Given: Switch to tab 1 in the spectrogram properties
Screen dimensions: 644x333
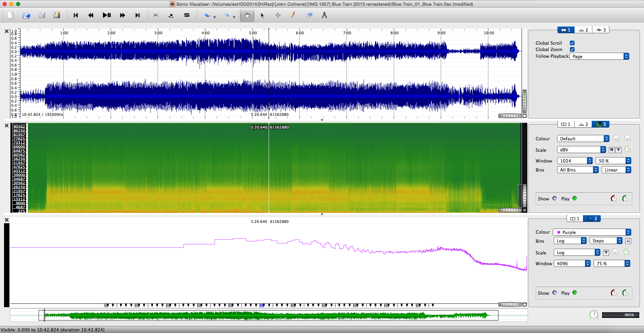Looking at the screenshot, I should coord(566,124).
